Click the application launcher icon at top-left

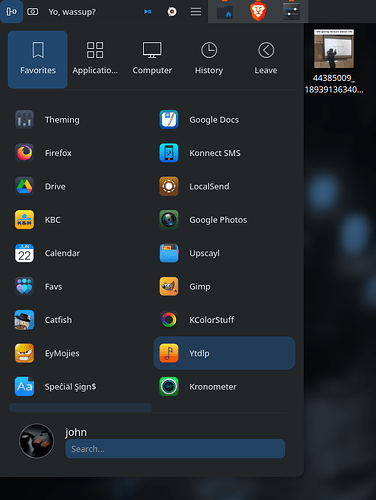[11, 12]
